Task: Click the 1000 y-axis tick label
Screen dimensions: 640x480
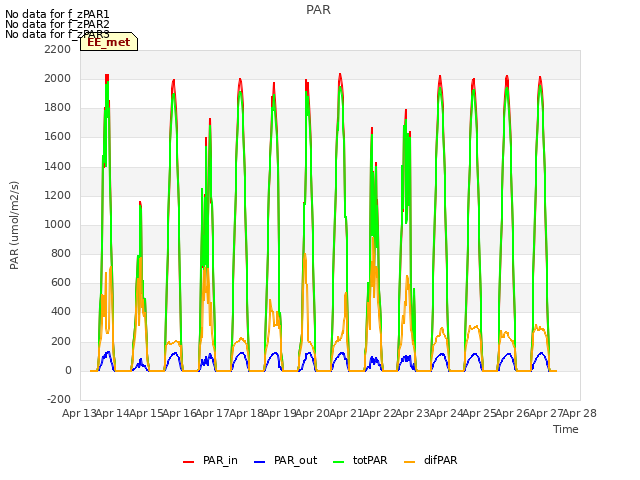Action: click(58, 224)
